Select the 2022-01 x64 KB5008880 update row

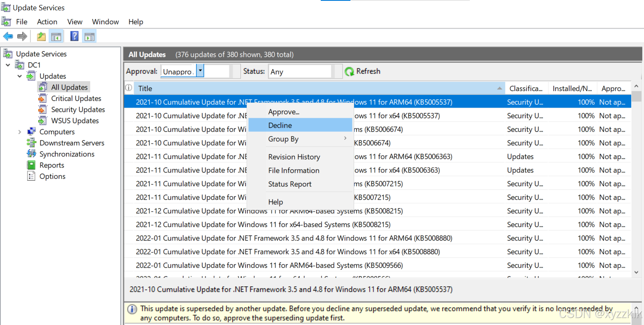tap(378, 252)
